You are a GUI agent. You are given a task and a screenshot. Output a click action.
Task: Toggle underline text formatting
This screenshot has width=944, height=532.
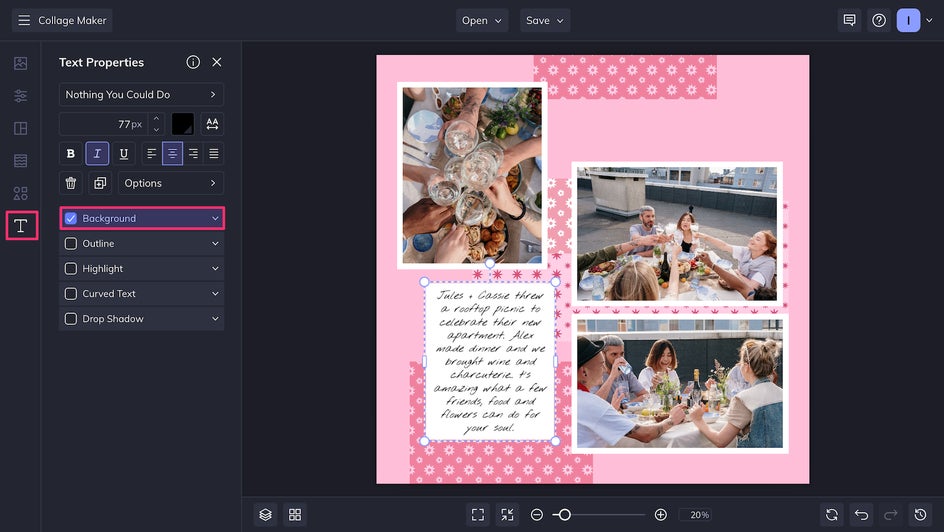point(123,153)
